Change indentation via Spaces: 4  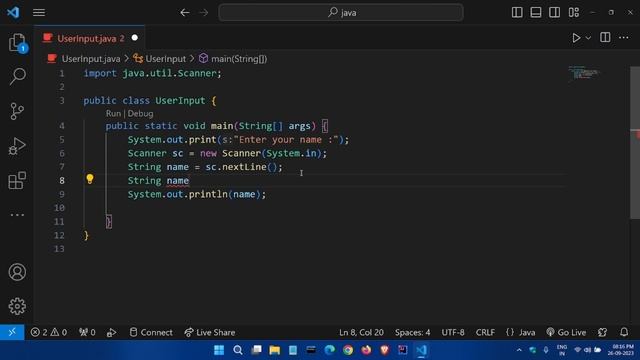pyautogui.click(x=412, y=332)
